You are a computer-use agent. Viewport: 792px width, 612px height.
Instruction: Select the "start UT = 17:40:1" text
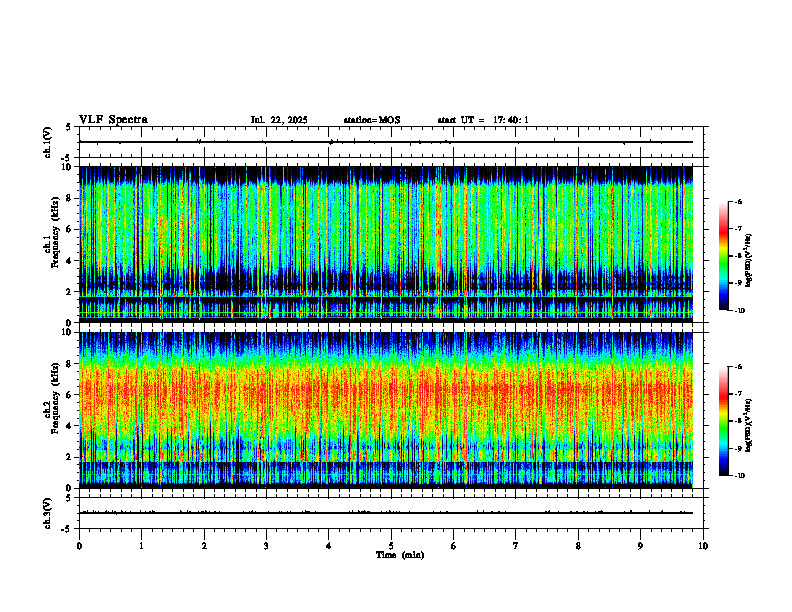[x=483, y=120]
